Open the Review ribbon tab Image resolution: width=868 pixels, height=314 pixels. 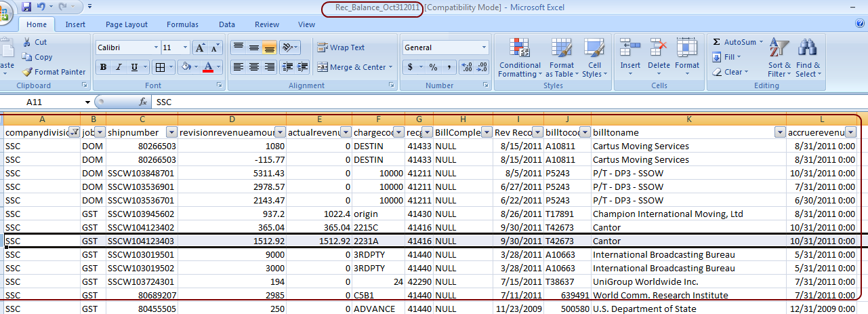(267, 24)
